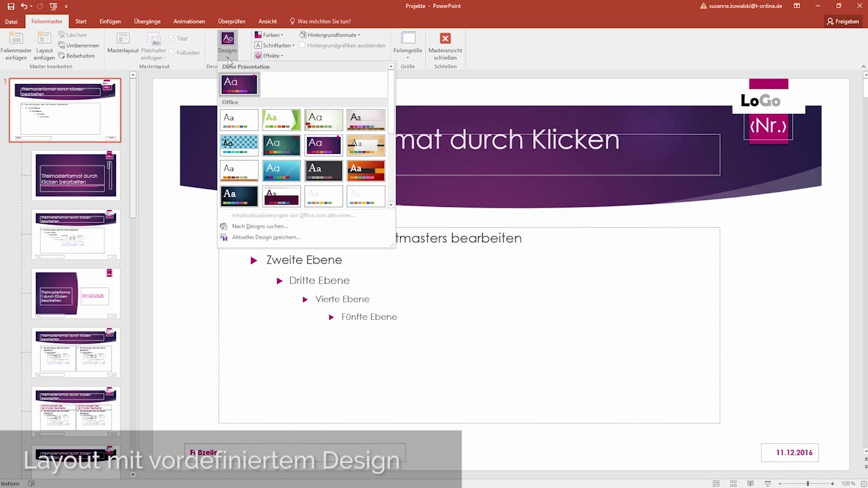Apply the teal diamond-pattern design
This screenshot has width=868, height=488.
[239, 145]
